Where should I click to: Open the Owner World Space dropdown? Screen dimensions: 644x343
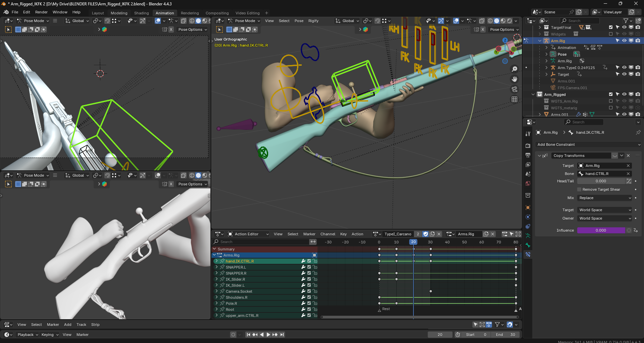(605, 218)
